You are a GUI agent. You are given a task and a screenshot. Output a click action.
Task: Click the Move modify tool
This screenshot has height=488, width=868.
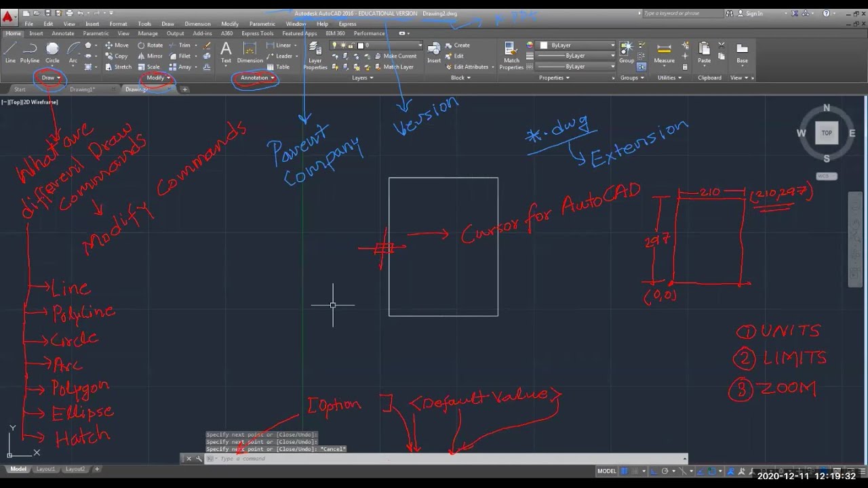coord(117,45)
